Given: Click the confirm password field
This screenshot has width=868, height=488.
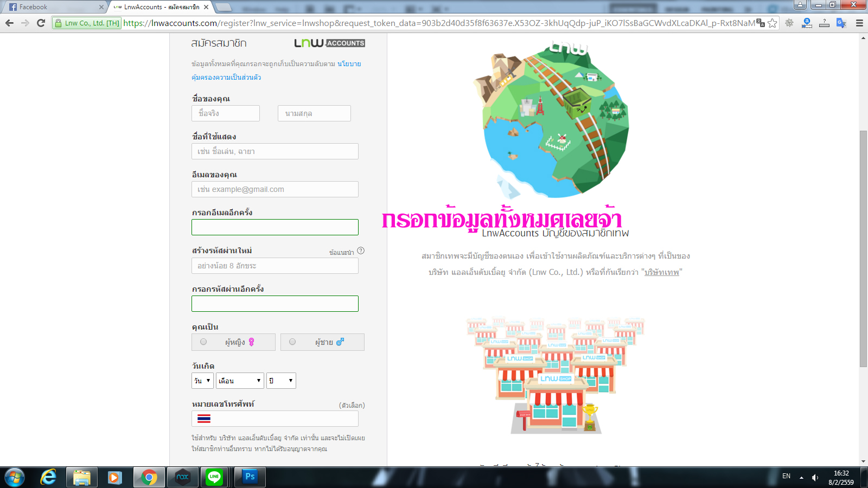Looking at the screenshot, I should click(275, 304).
